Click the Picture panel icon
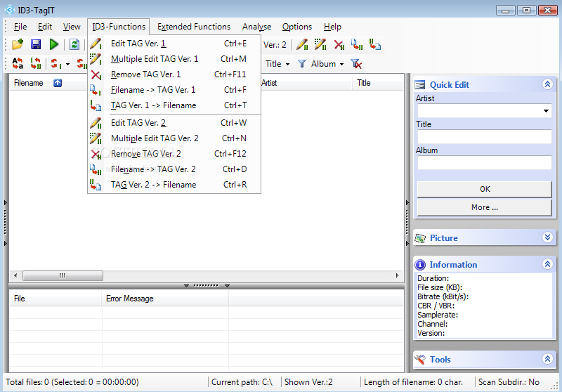562x392 pixels. tap(420, 238)
